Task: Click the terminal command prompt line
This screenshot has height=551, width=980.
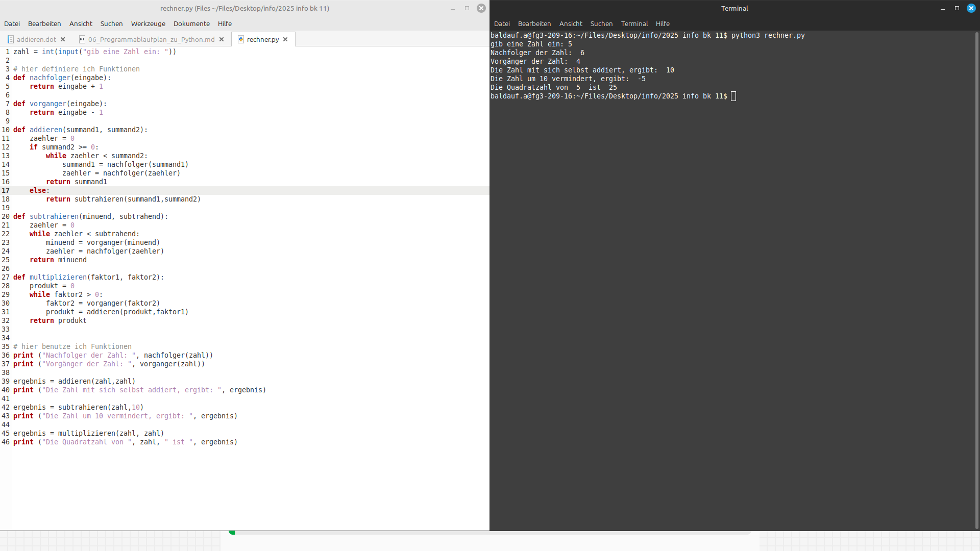Action: tap(733, 96)
